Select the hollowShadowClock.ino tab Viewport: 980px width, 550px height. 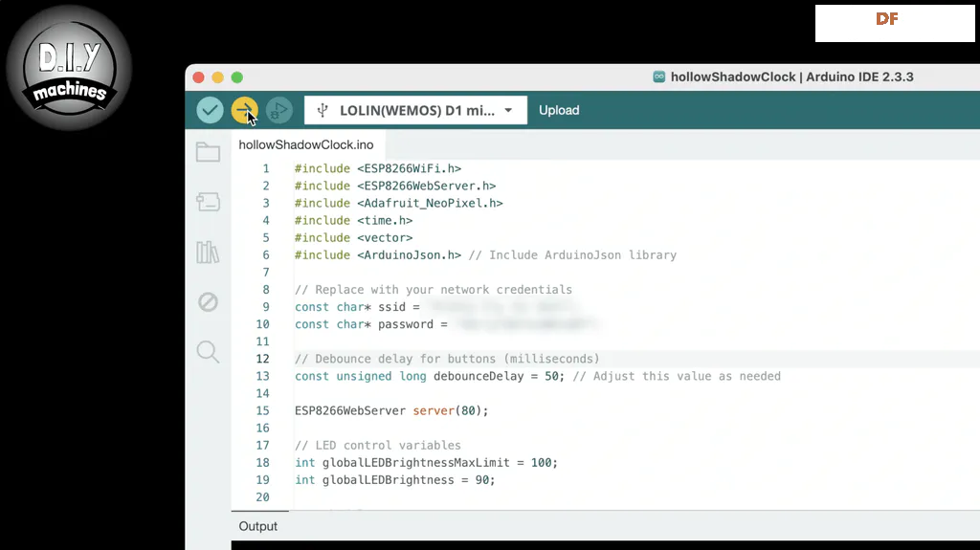point(306,145)
